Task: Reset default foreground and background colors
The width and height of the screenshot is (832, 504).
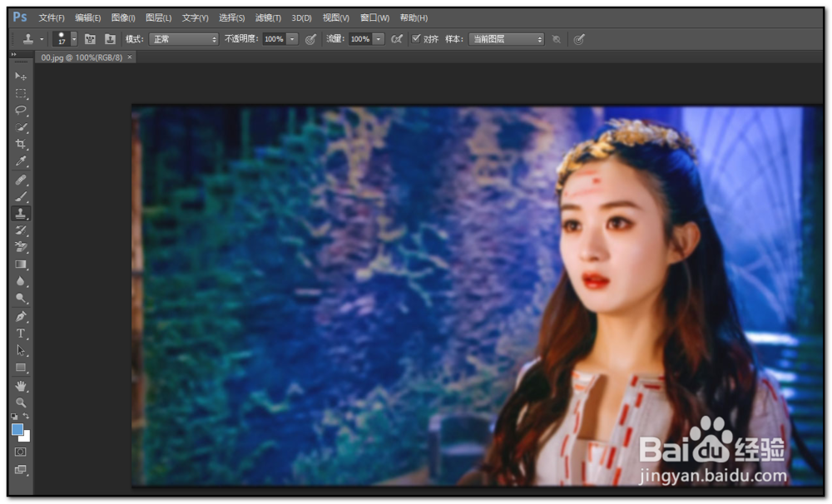Action: pos(14,417)
